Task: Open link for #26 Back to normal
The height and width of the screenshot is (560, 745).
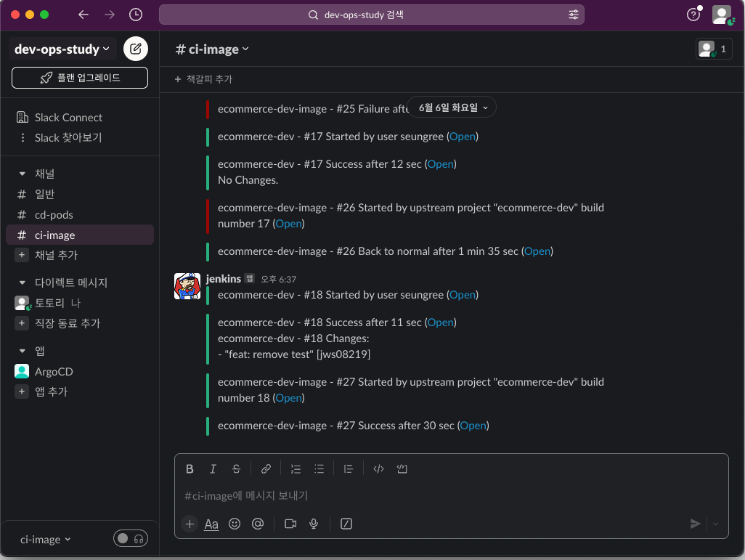Action: point(537,251)
